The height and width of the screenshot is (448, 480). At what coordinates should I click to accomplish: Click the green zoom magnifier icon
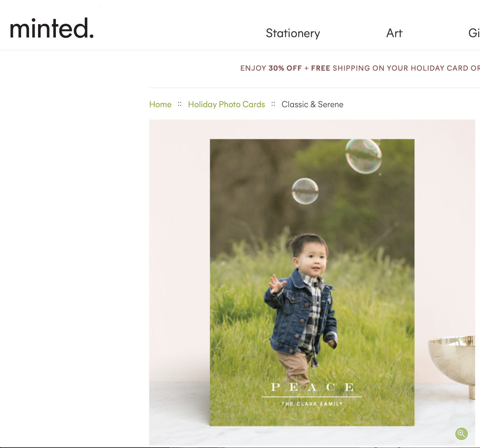[461, 434]
